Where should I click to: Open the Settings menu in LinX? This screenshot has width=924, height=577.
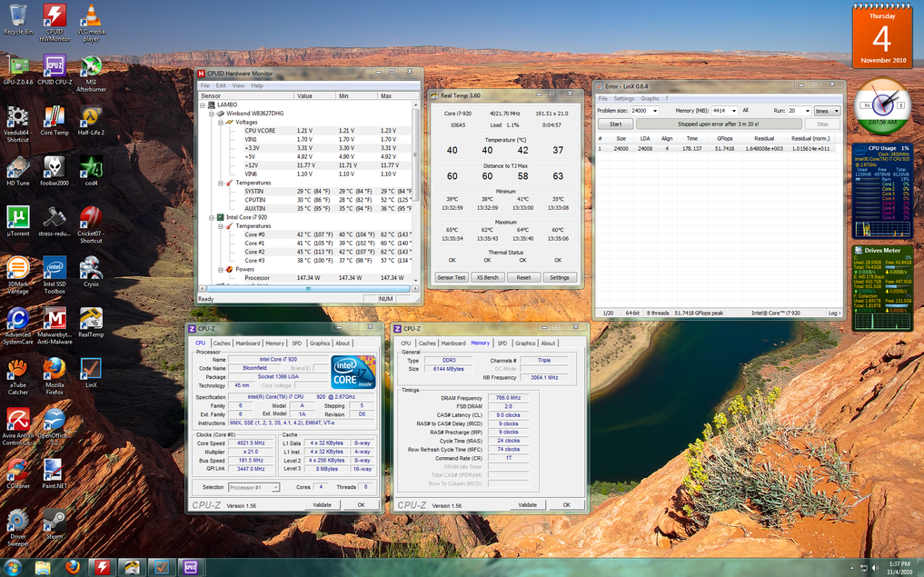coord(623,97)
